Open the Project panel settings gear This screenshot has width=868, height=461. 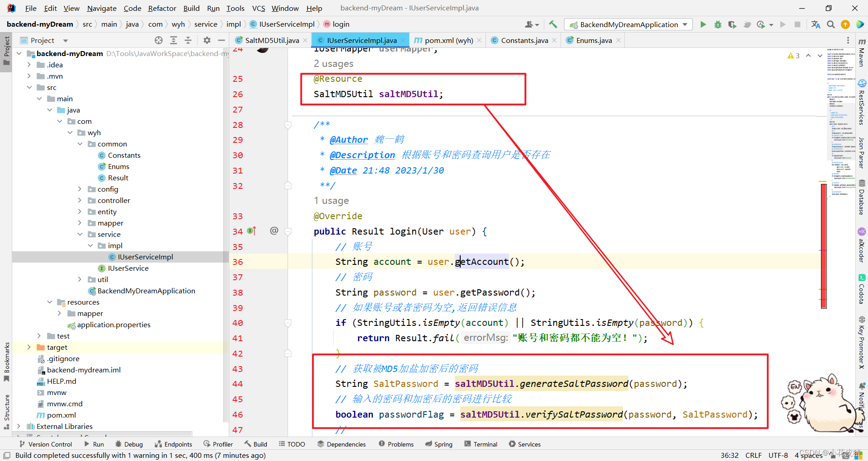[207, 40]
